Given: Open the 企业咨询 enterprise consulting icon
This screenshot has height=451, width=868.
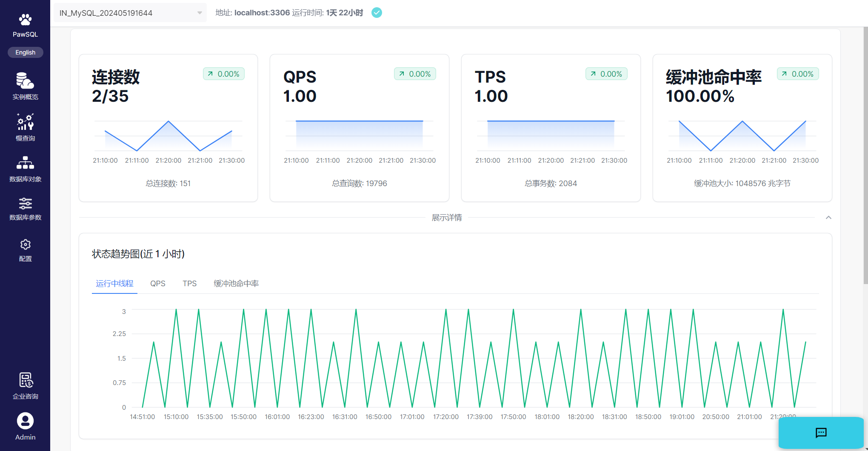Looking at the screenshot, I should click(26, 380).
